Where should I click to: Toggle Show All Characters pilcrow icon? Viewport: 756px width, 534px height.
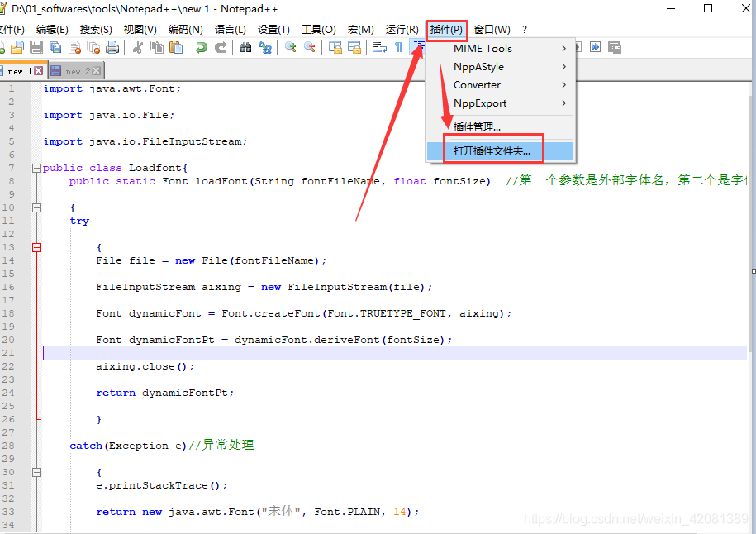399,47
